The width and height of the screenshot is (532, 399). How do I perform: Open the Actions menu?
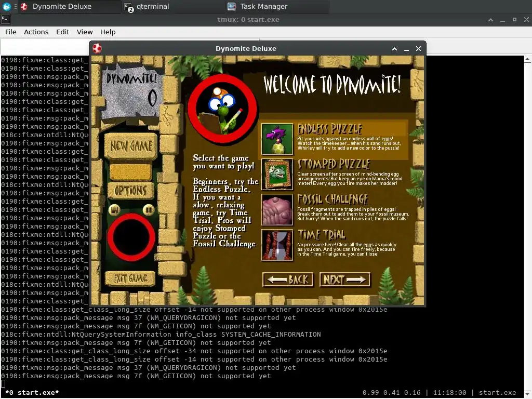(36, 32)
